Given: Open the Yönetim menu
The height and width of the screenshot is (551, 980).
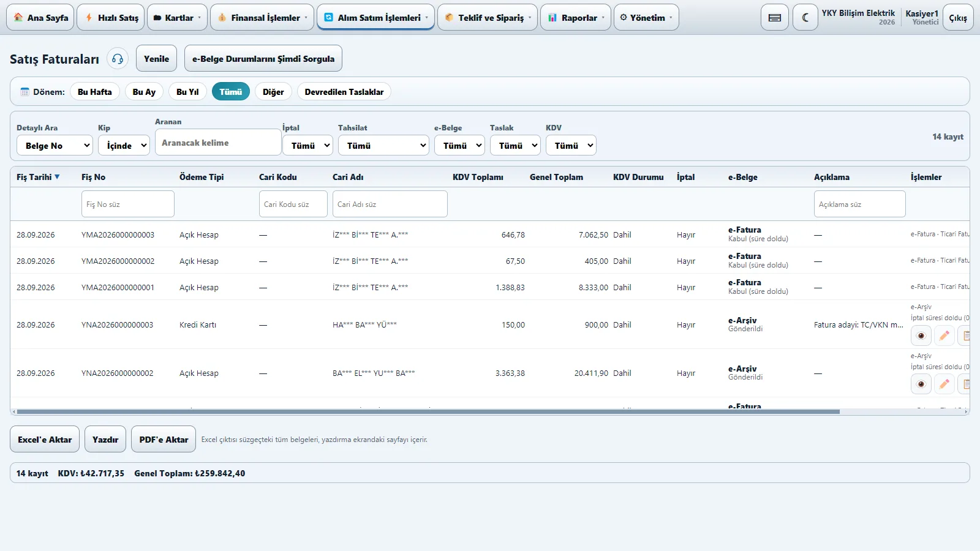Looking at the screenshot, I should pyautogui.click(x=646, y=18).
